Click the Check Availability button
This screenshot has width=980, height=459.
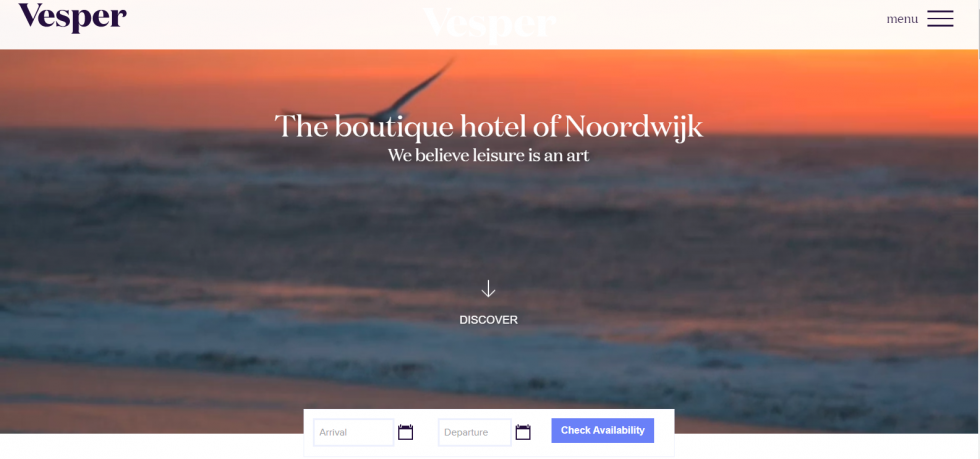coord(602,430)
